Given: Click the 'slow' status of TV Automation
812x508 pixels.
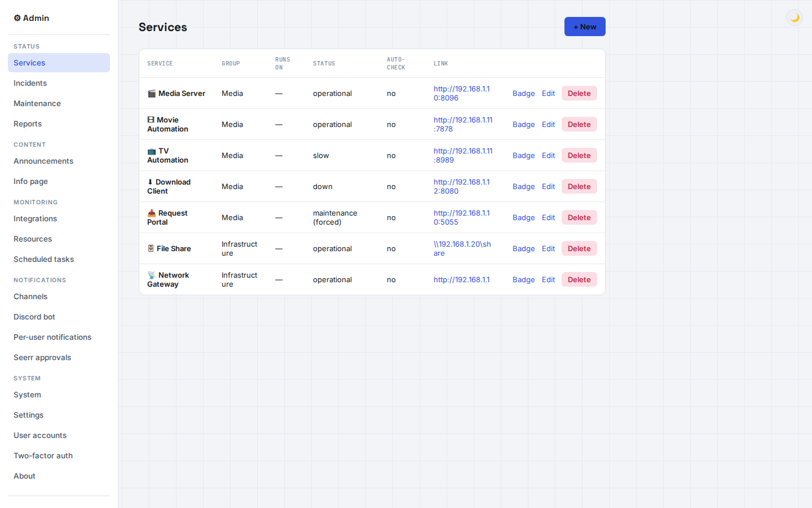Looking at the screenshot, I should coord(321,156).
